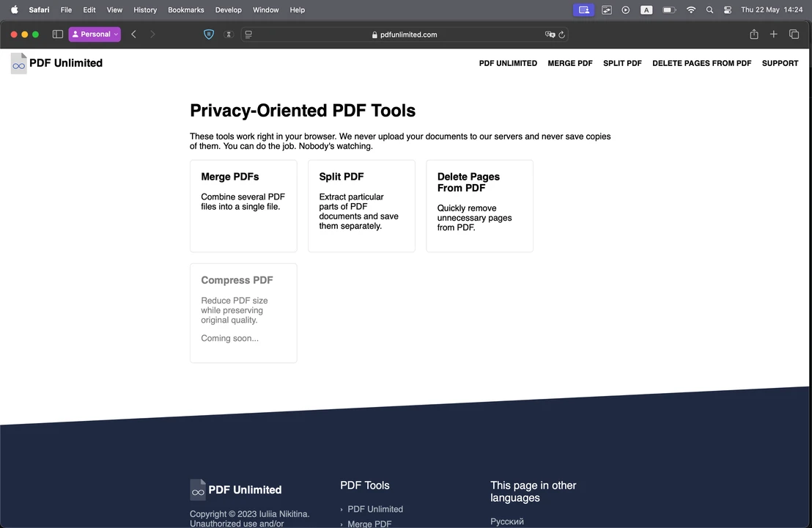Click DELETE PAGES FROM PDF nav link
This screenshot has height=528, width=812.
click(701, 63)
